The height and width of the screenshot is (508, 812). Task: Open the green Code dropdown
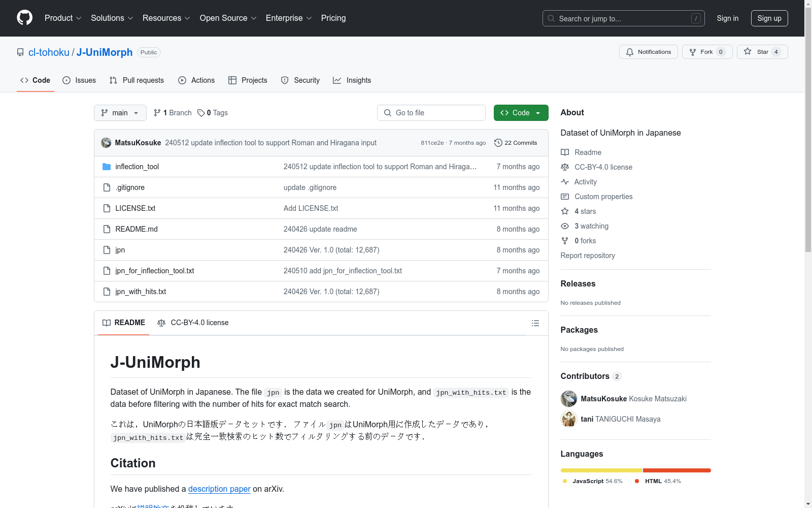521,113
